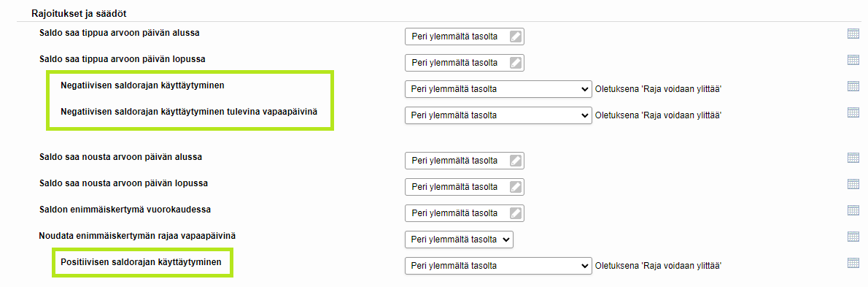
Task: Click the pencil icon for 'Saldon enimmäiskertymä vuorokaudessa'
Action: point(516,213)
